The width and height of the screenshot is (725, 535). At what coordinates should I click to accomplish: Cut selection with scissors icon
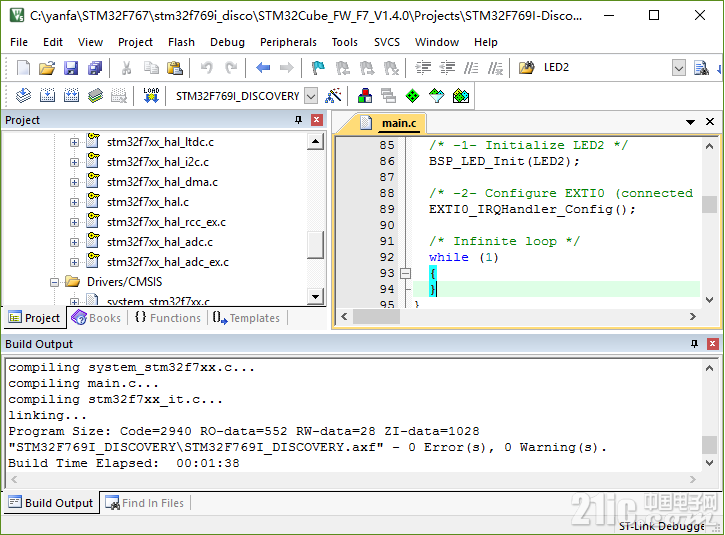pyautogui.click(x=126, y=68)
